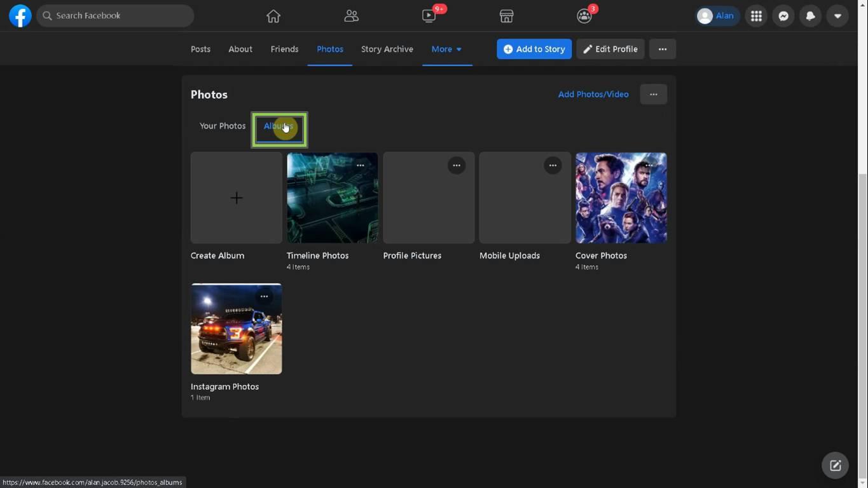Click the Timeline Photos album title
Viewport: 868px width, 488px height.
pyautogui.click(x=317, y=255)
